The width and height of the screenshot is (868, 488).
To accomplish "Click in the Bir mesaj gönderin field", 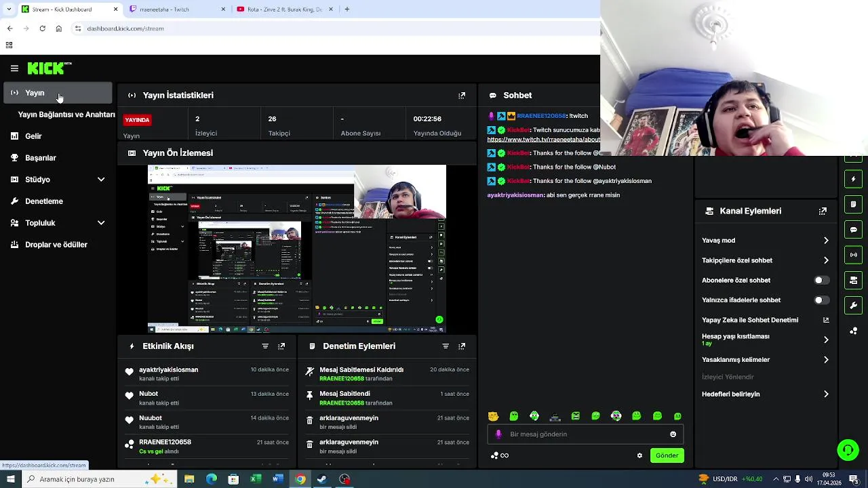I will (585, 434).
